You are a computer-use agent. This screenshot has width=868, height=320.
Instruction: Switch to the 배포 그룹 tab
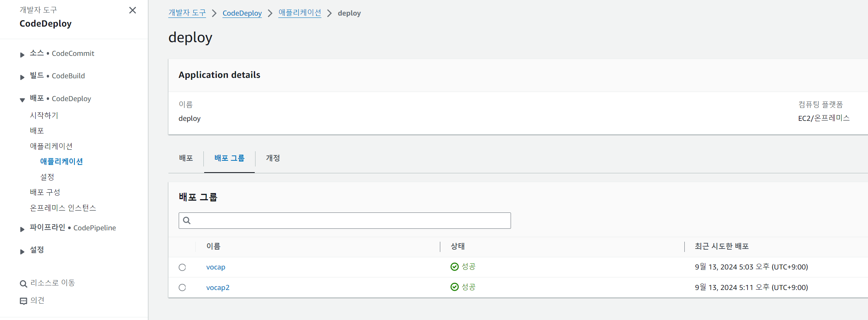pyautogui.click(x=229, y=158)
